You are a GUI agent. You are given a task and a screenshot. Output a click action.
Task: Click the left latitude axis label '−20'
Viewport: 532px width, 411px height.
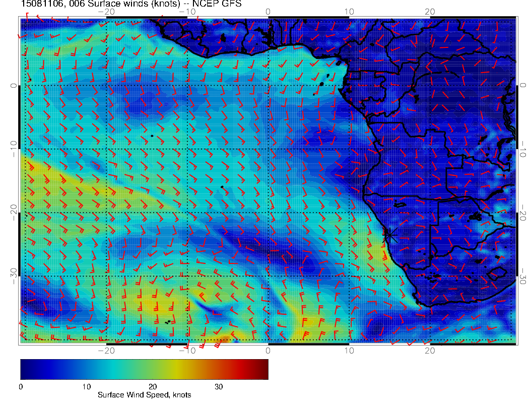pos(14,213)
